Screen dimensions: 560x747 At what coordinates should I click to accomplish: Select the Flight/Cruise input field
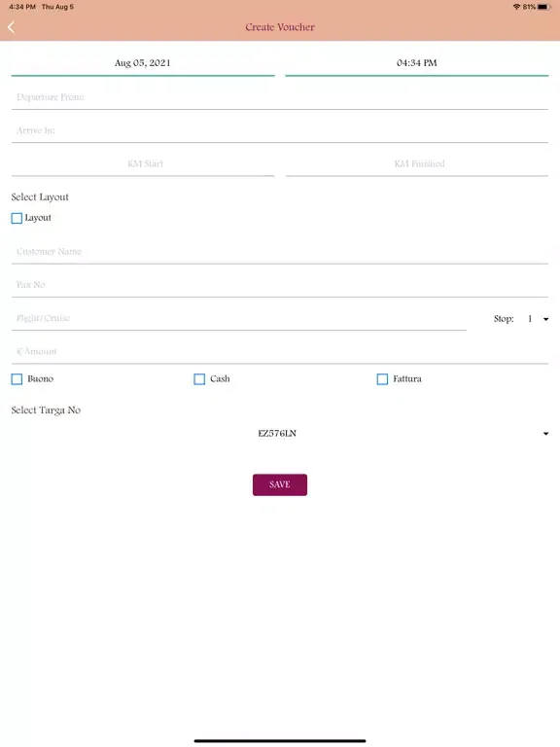coord(239,319)
